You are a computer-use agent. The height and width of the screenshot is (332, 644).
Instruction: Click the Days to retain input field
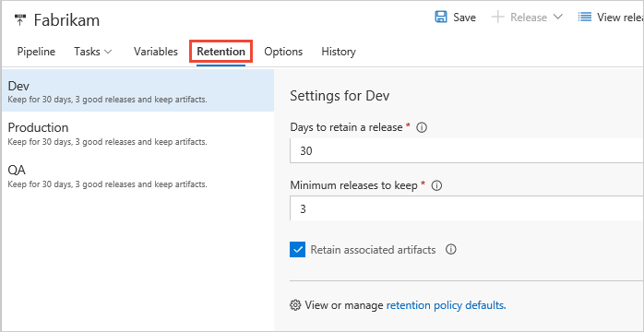pyautogui.click(x=467, y=150)
